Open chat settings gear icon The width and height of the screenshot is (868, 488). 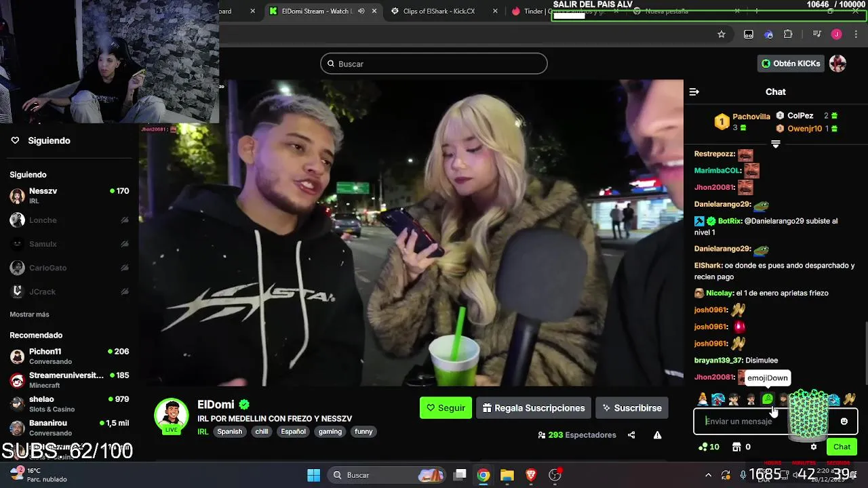point(814,447)
